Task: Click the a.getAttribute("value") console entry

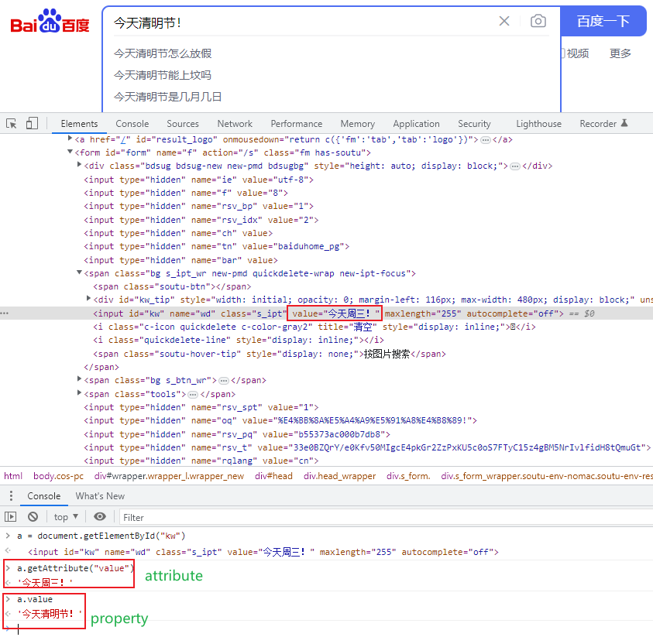Action: pyautogui.click(x=75, y=568)
